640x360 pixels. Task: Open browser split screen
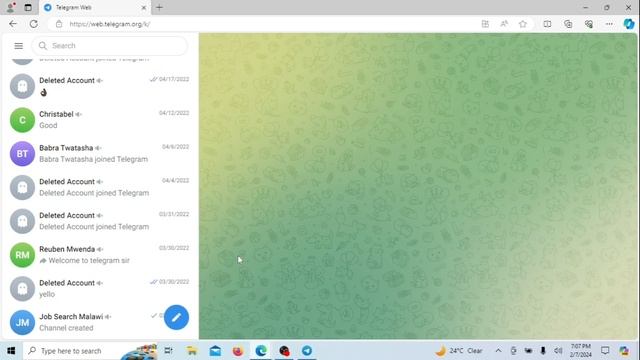click(x=547, y=24)
